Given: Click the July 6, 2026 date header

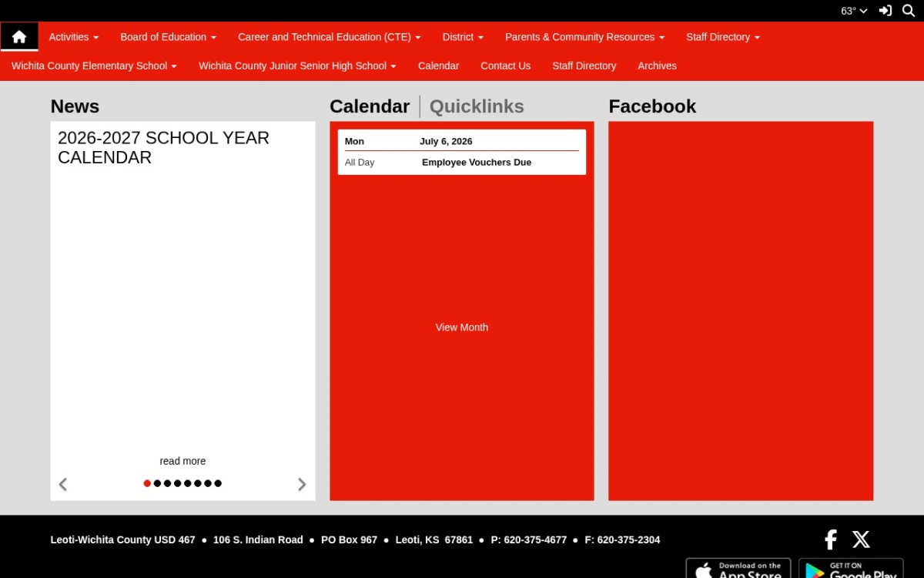Looking at the screenshot, I should coord(446,141).
